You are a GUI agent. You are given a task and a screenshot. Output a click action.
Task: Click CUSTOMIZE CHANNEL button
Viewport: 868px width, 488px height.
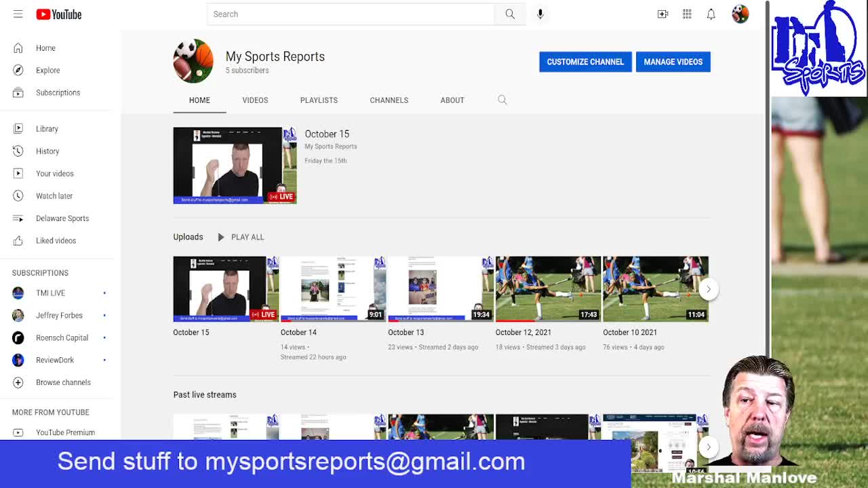585,62
